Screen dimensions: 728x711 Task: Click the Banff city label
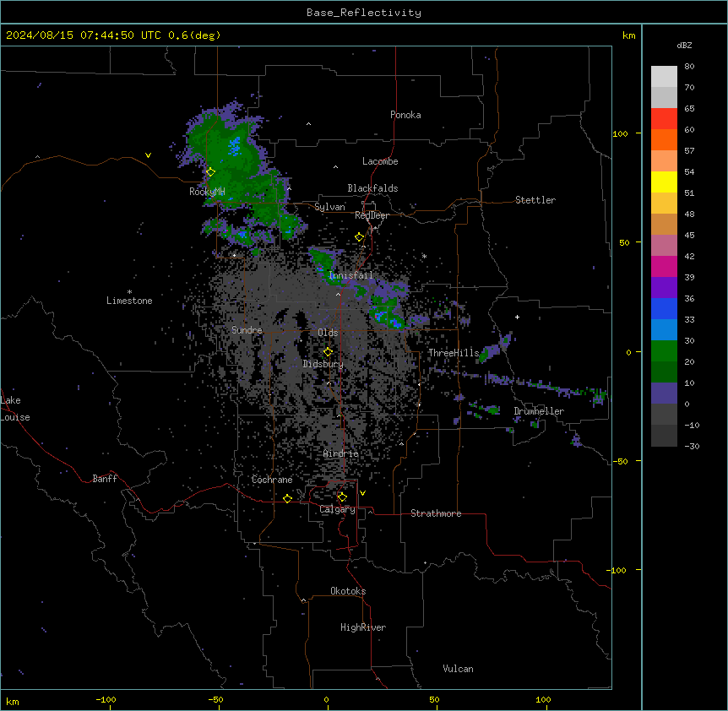click(105, 479)
